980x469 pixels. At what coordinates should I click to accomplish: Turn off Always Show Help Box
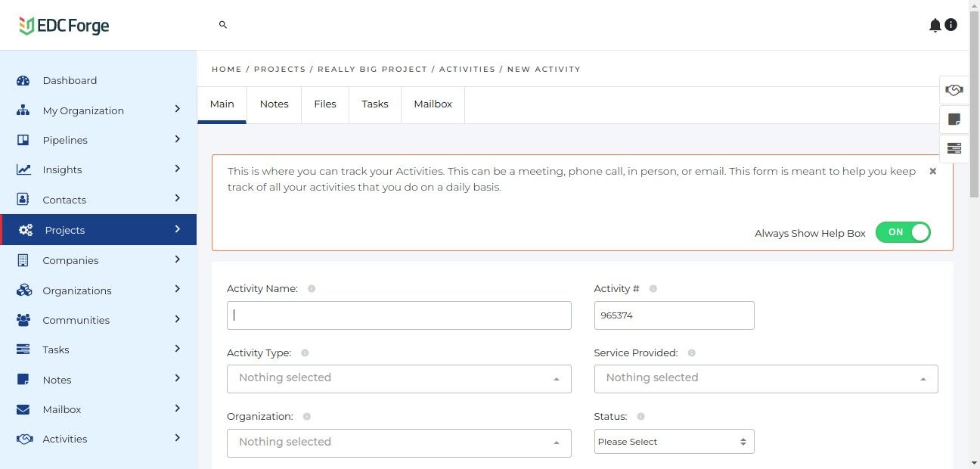[x=903, y=232]
